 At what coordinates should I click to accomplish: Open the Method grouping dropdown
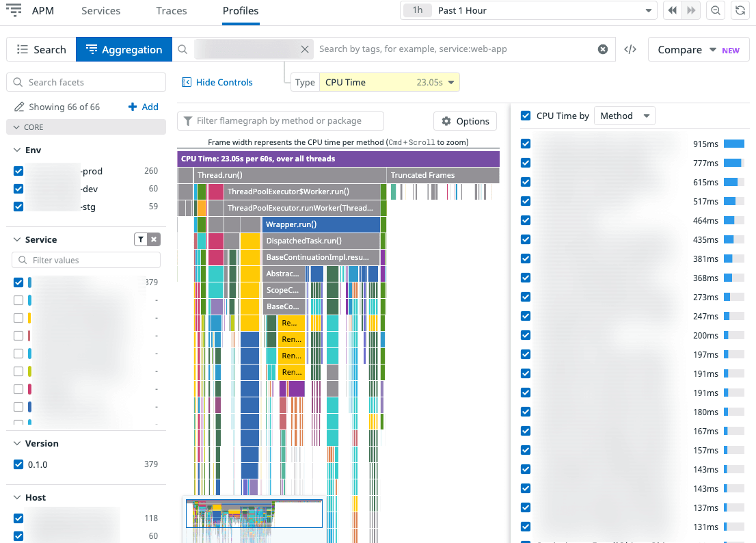point(624,116)
